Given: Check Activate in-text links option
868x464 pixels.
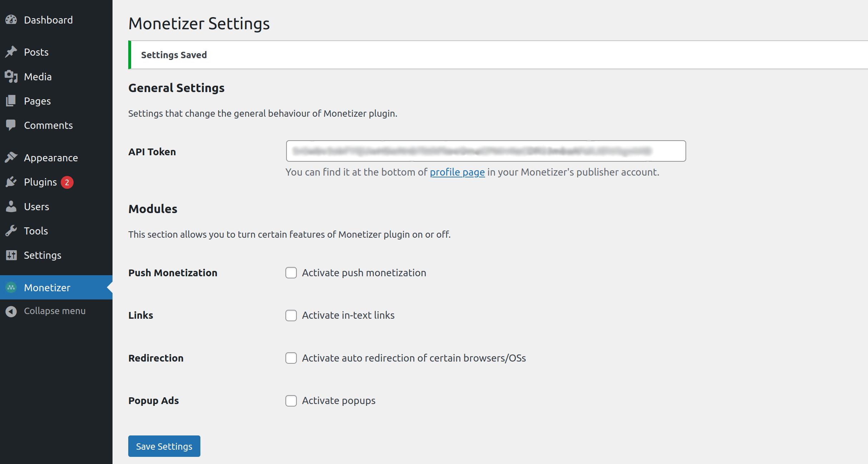Looking at the screenshot, I should click(291, 316).
